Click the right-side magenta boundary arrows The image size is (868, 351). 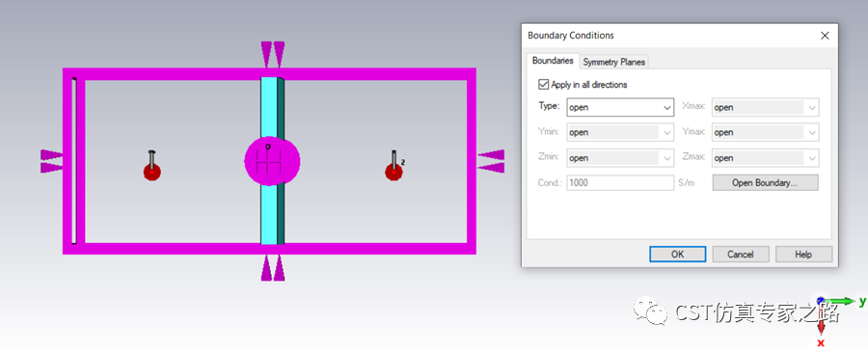pyautogui.click(x=491, y=161)
